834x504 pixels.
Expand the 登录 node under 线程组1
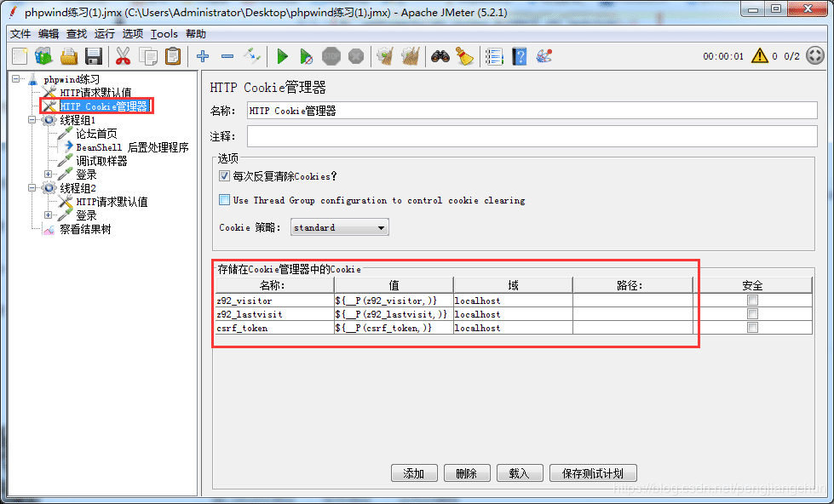click(48, 175)
